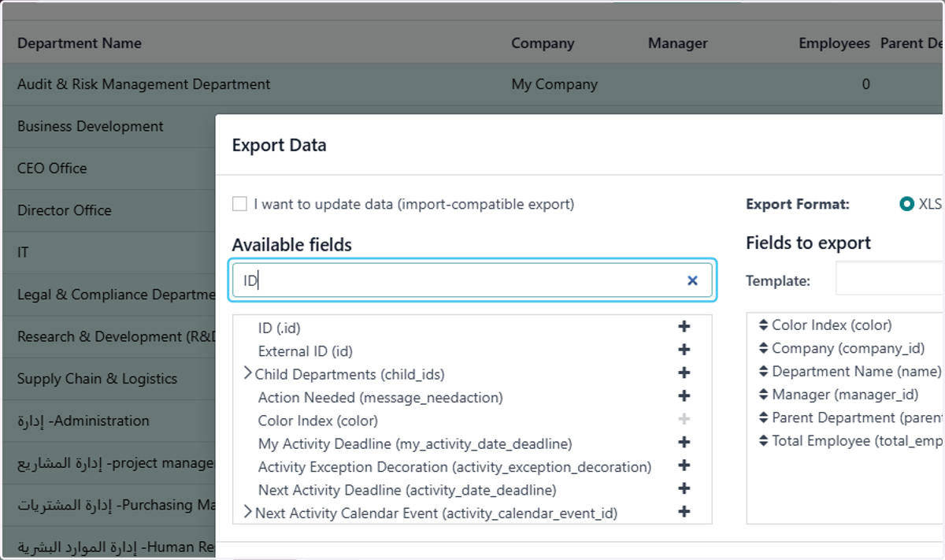
Task: Add Activity Exception Decoration via plus icon
Action: click(x=684, y=466)
